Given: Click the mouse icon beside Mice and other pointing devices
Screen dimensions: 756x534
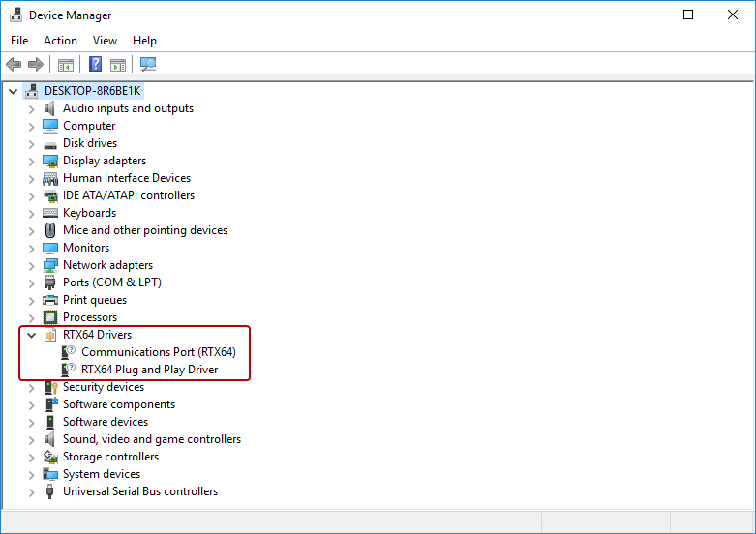Looking at the screenshot, I should [x=50, y=230].
